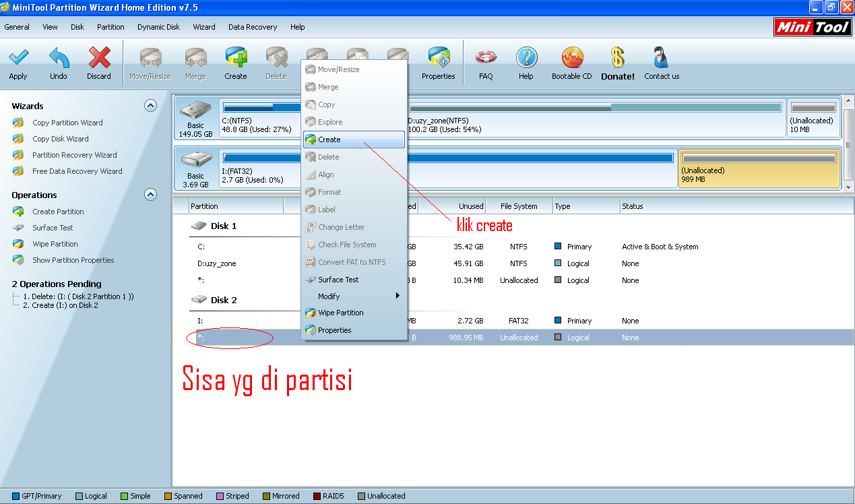Collapse the Wizards panel section
This screenshot has height=504, width=855.
click(150, 106)
